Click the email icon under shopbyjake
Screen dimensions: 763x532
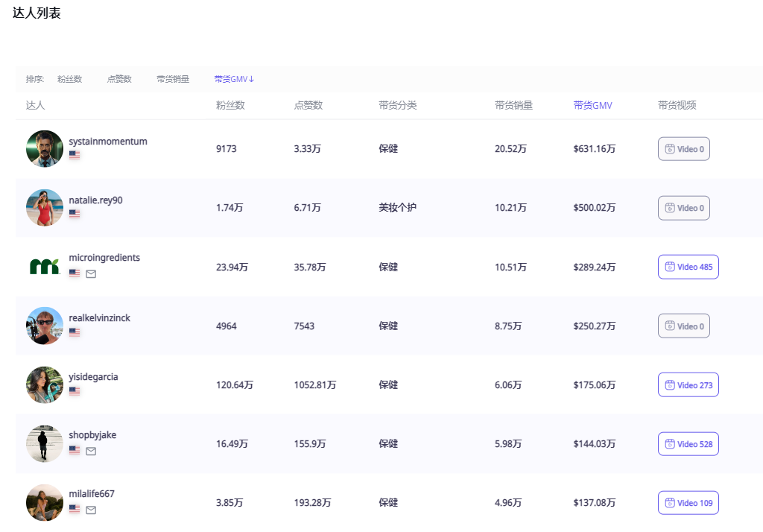click(91, 451)
